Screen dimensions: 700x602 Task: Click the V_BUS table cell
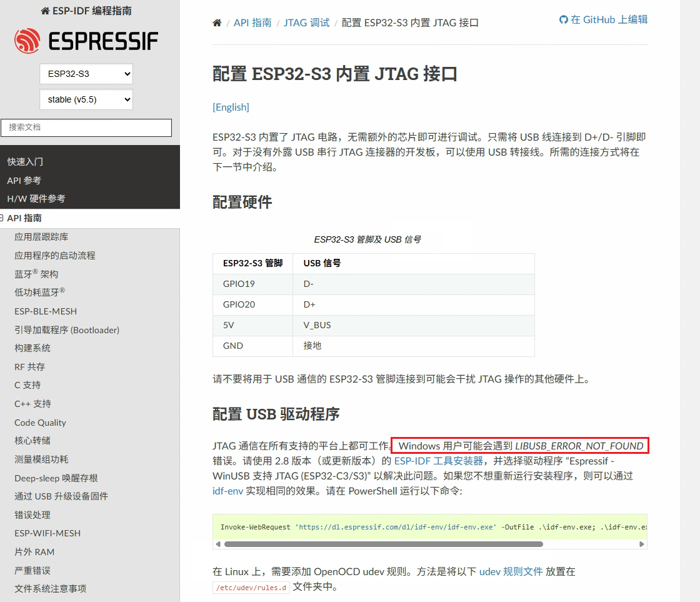point(413,325)
